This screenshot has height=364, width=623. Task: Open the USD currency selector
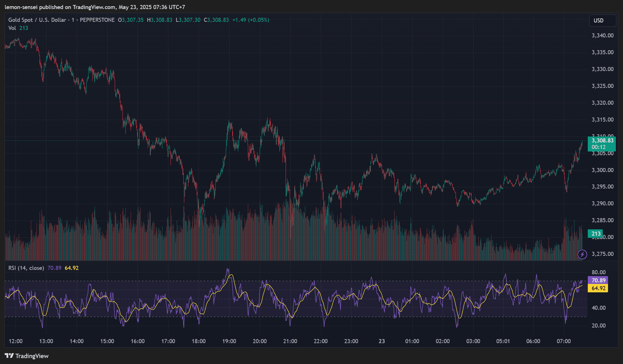pos(602,21)
